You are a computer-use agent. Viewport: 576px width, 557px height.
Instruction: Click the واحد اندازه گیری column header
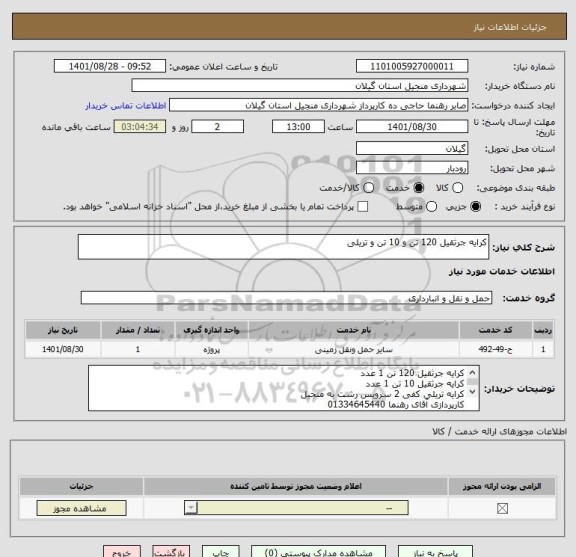pos(211,330)
